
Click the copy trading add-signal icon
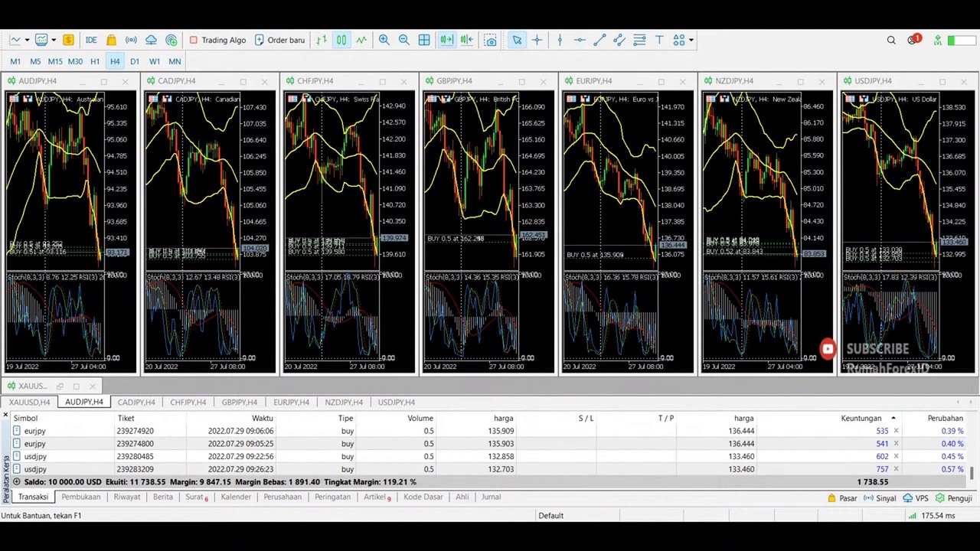tap(171, 40)
